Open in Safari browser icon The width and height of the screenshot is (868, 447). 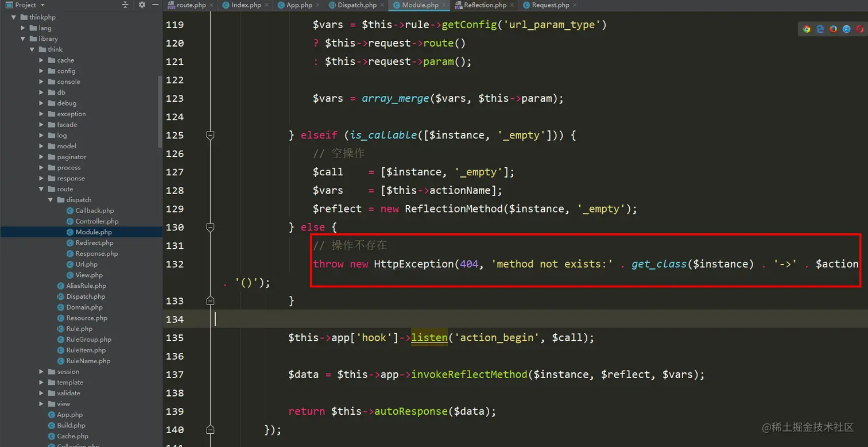[x=847, y=29]
